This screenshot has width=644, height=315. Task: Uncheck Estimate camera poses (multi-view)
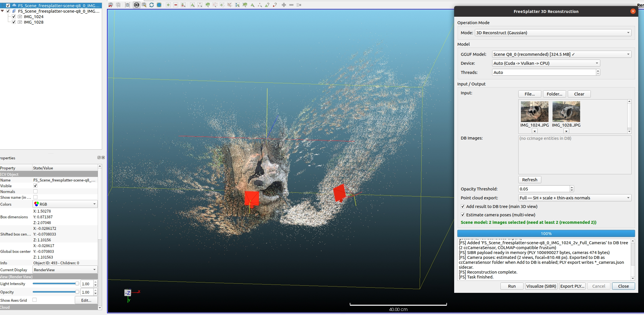click(x=463, y=215)
